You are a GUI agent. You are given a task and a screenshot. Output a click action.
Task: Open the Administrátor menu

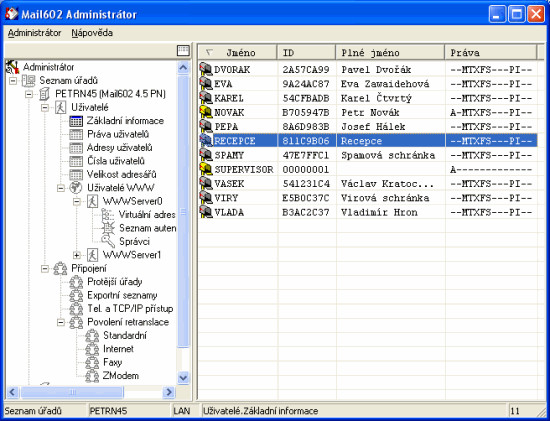coord(35,33)
